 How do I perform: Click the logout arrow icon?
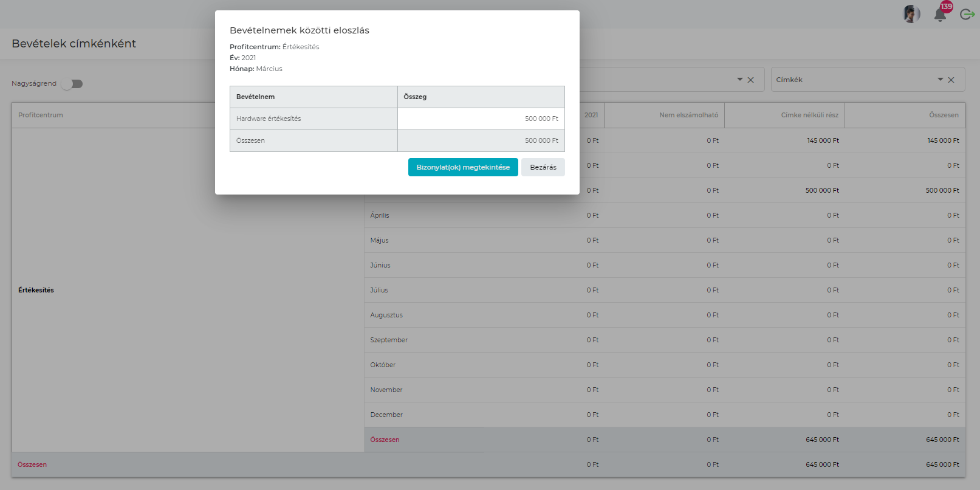[967, 14]
